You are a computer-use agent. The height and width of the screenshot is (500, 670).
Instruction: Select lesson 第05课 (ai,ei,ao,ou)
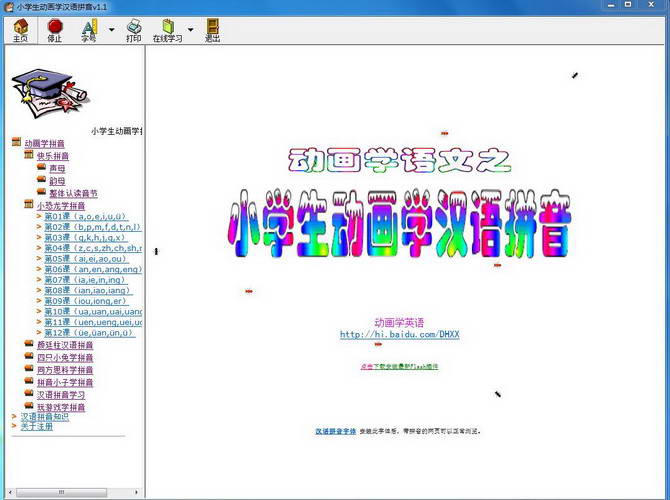coord(85,258)
